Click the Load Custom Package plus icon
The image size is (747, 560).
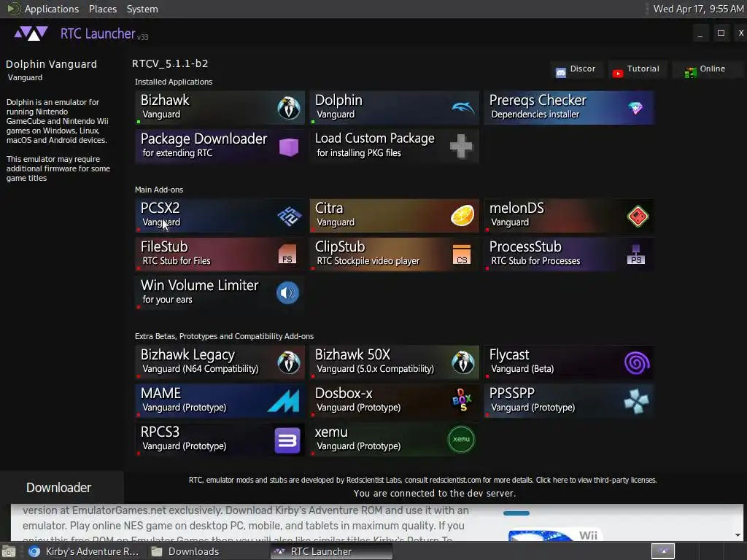point(462,146)
